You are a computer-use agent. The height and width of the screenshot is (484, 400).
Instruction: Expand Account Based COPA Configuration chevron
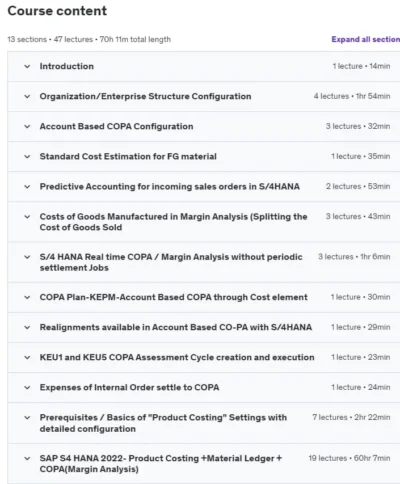coord(27,127)
